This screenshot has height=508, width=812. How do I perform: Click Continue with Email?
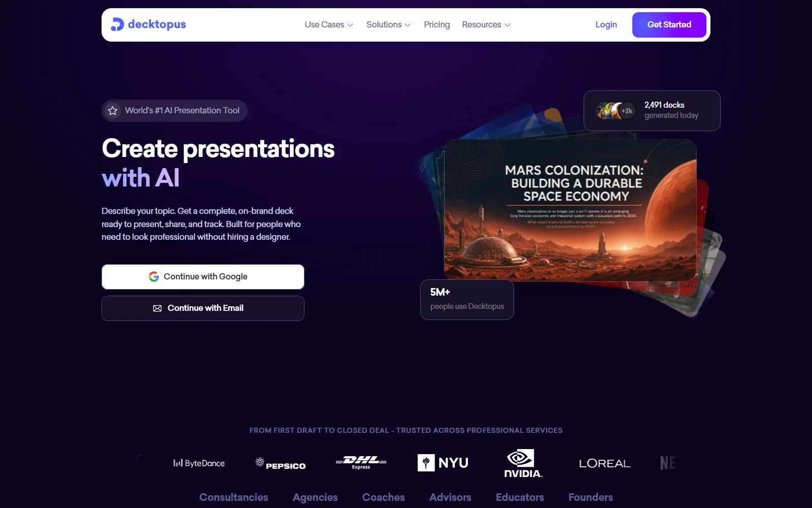(x=203, y=308)
